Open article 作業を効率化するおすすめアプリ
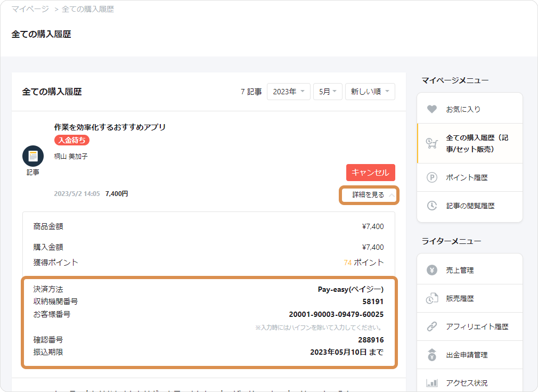The height and width of the screenshot is (392, 538). click(110, 127)
